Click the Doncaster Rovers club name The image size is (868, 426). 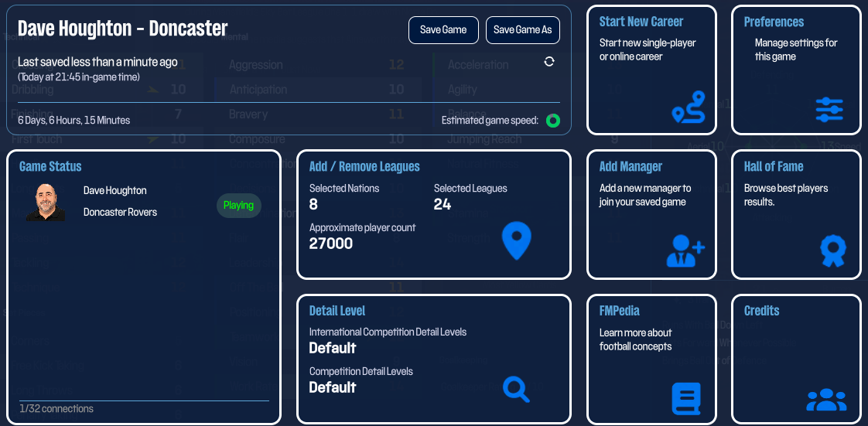pos(120,212)
